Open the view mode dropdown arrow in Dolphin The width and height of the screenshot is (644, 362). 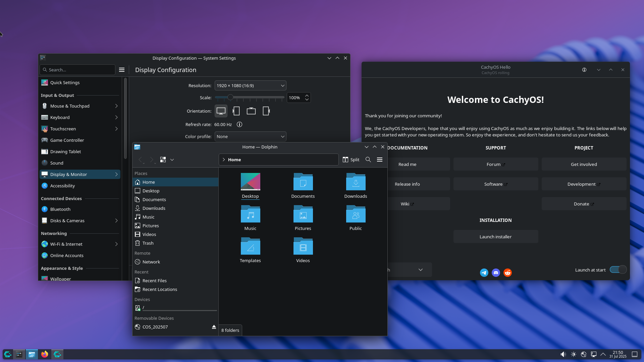pos(172,160)
